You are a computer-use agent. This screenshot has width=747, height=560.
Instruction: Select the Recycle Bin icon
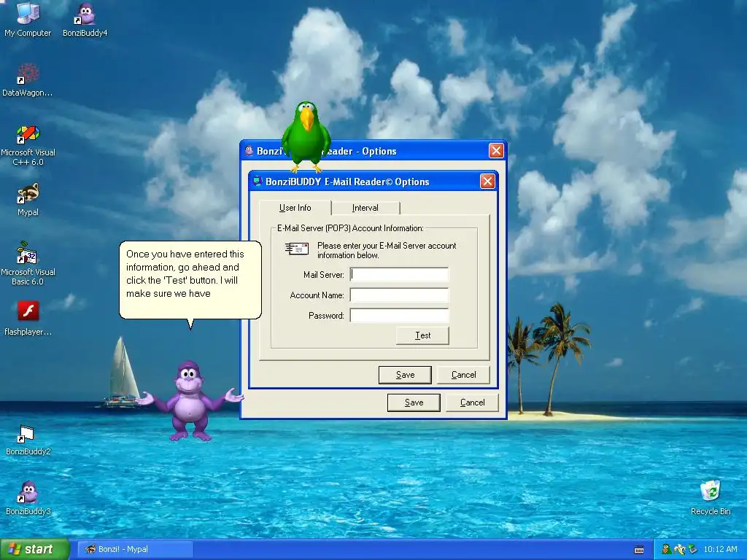tap(711, 498)
